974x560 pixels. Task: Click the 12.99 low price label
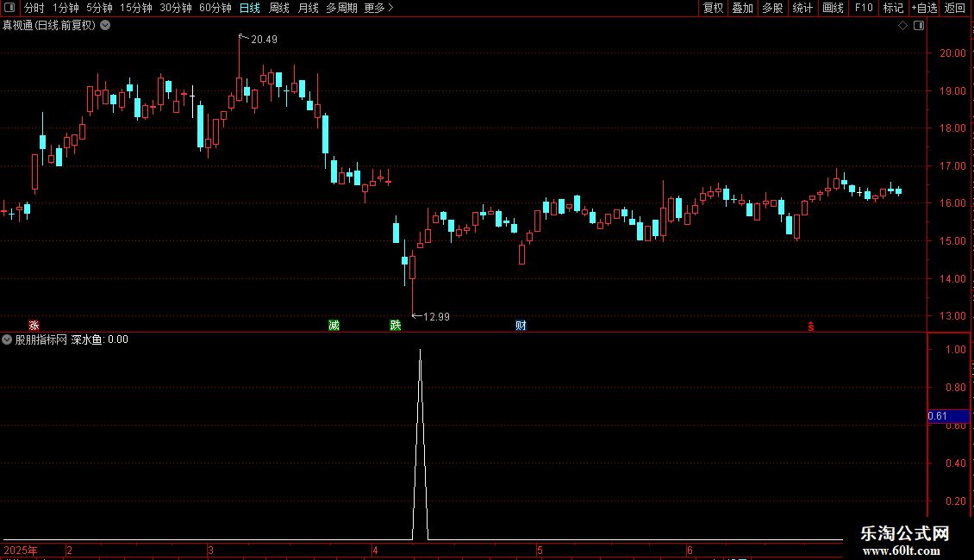[x=436, y=317]
